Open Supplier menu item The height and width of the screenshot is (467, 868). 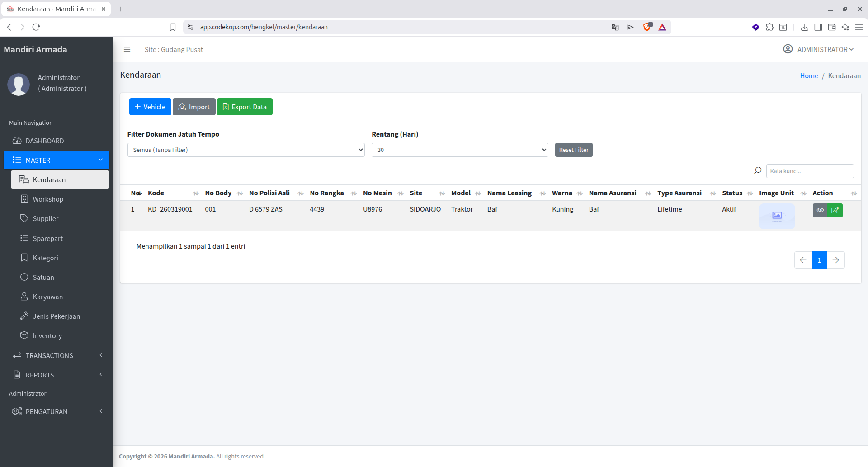pos(60,218)
